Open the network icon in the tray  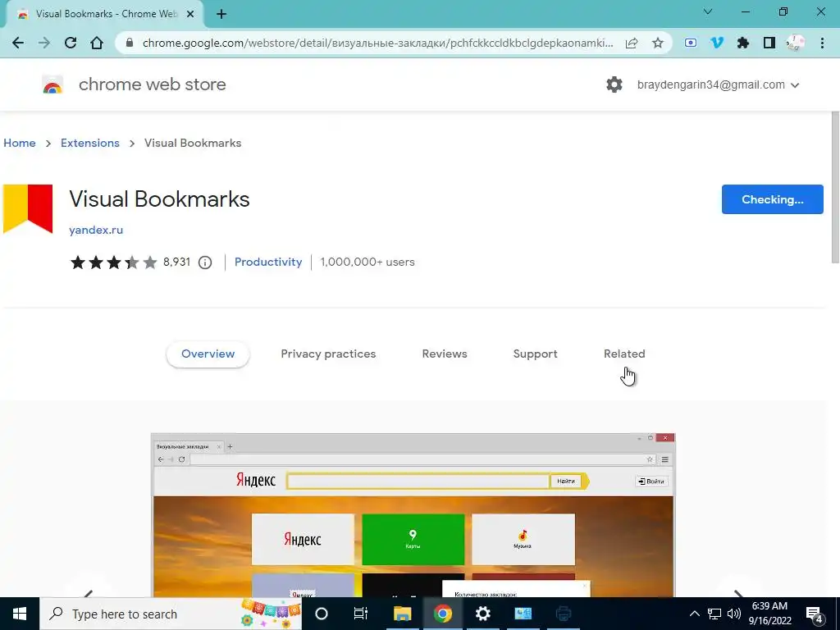[x=714, y=614]
